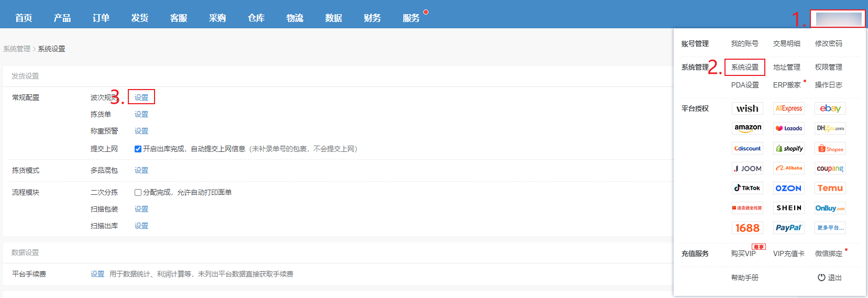Open the 采购 menu

pos(217,18)
